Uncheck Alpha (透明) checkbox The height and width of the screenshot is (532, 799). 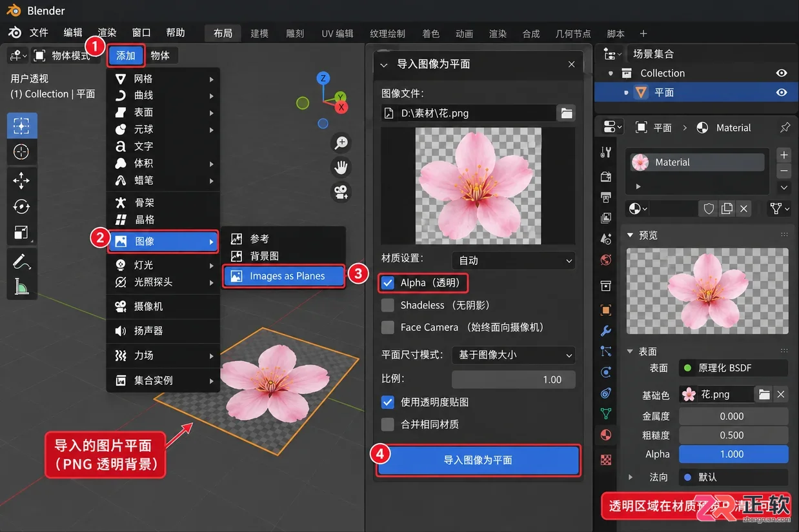point(388,282)
